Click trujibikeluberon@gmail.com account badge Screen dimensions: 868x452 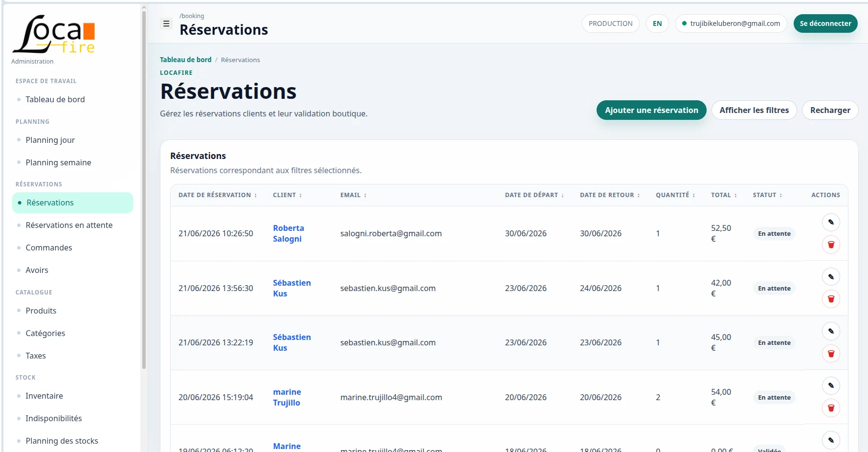click(731, 23)
